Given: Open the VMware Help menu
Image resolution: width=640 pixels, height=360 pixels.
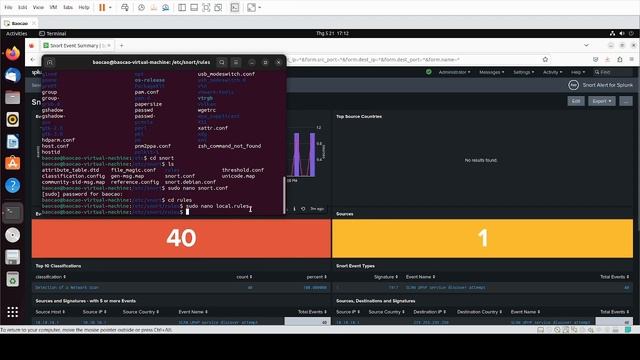Looking at the screenshot, I should pos(84,7).
